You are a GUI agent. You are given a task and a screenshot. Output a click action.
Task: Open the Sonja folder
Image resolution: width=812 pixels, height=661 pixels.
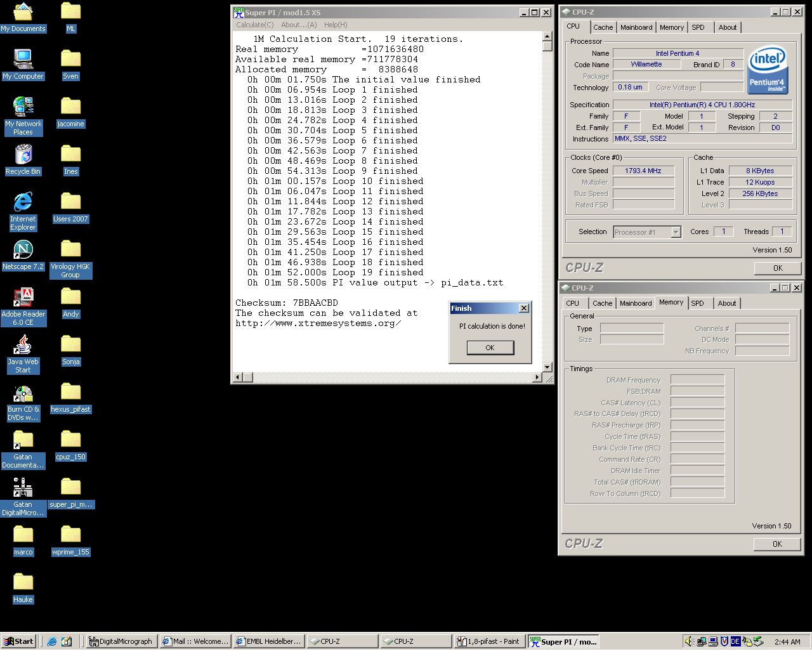70,350
